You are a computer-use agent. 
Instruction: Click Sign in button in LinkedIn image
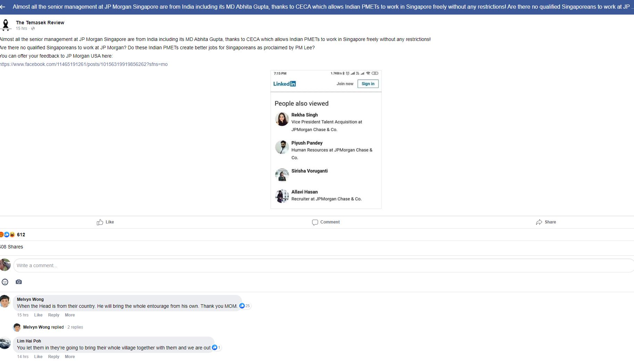tap(368, 84)
